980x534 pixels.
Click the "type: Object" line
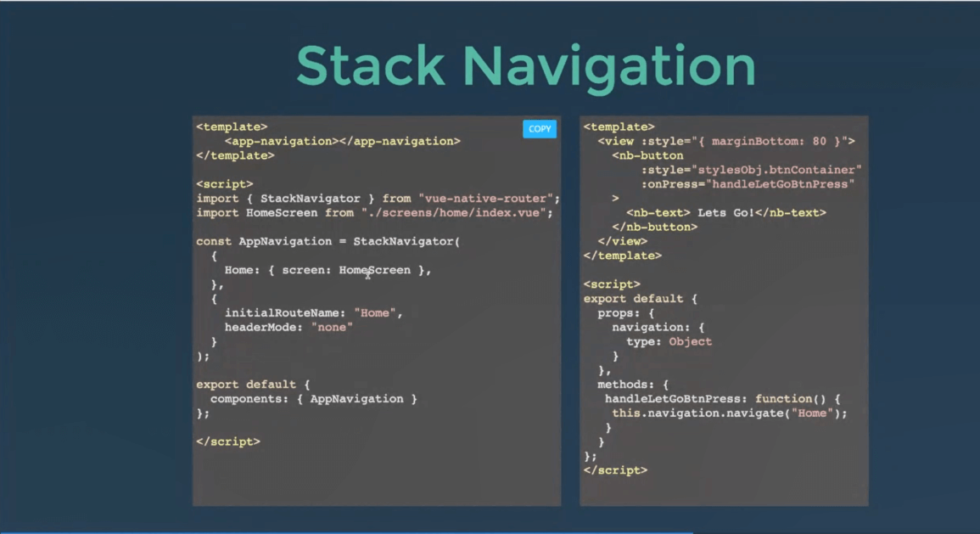coord(669,341)
